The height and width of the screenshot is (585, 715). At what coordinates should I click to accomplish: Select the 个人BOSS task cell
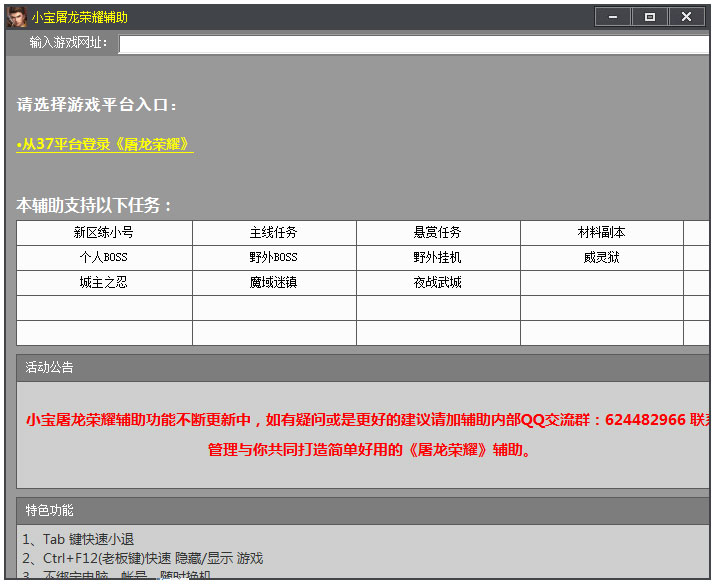point(104,257)
